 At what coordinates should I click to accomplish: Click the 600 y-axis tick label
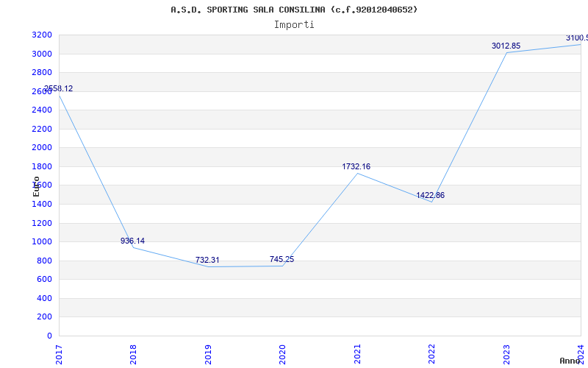click(45, 280)
